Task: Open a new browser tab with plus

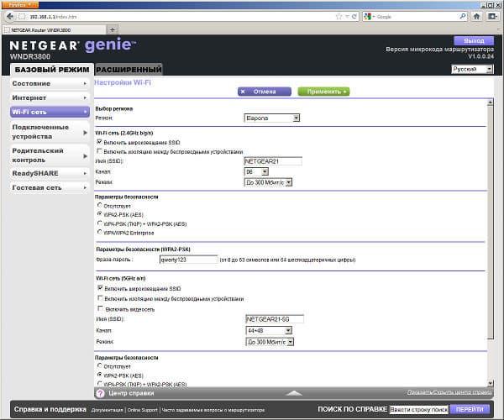Action: click(x=113, y=30)
